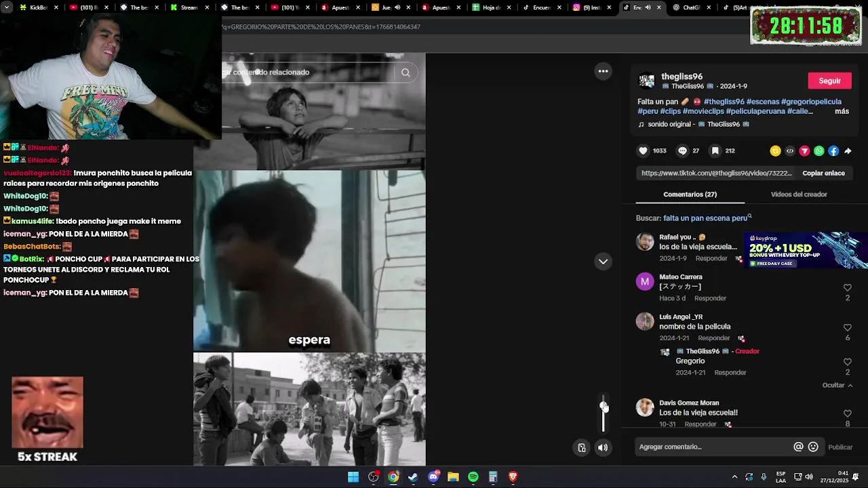Open comments via the speech bubble icon
This screenshot has height=488, width=868.
[683, 151]
